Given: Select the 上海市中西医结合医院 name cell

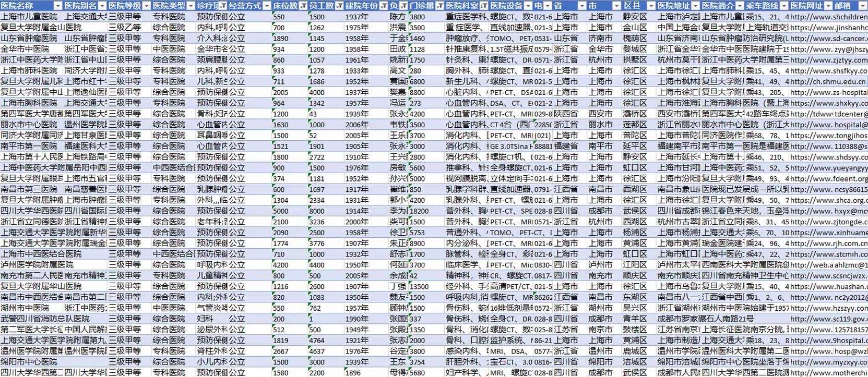Looking at the screenshot, I should tap(32, 254).
